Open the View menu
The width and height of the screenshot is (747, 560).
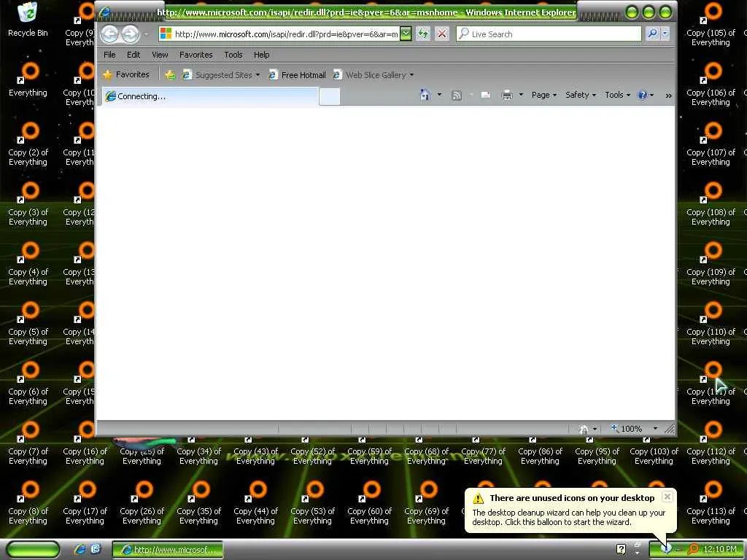pos(160,55)
